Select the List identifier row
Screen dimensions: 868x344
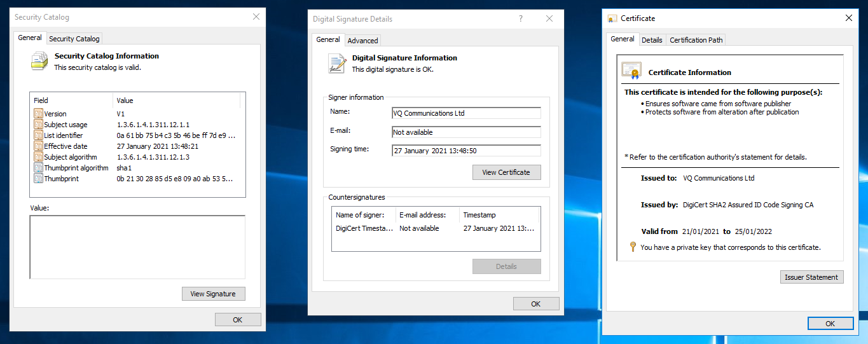click(x=137, y=135)
